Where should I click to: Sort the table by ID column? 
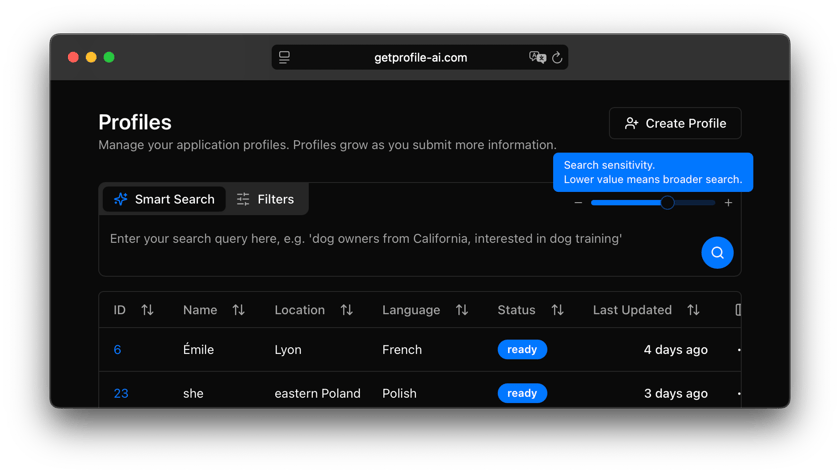pos(147,310)
